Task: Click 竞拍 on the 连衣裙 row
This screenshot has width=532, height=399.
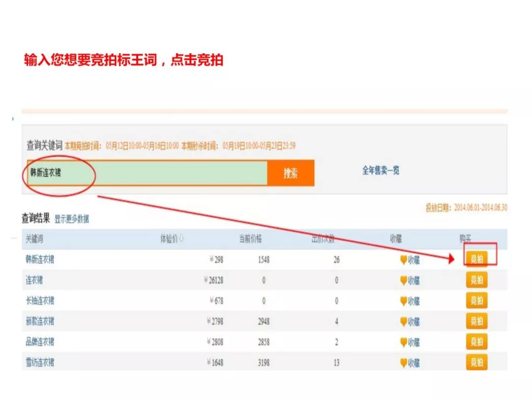Action: pyautogui.click(x=476, y=280)
